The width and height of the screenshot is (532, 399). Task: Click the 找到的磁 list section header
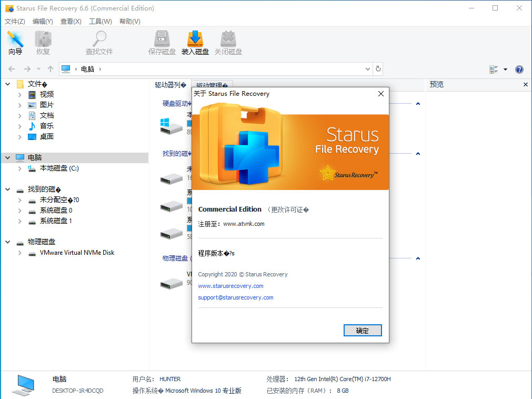pos(176,154)
